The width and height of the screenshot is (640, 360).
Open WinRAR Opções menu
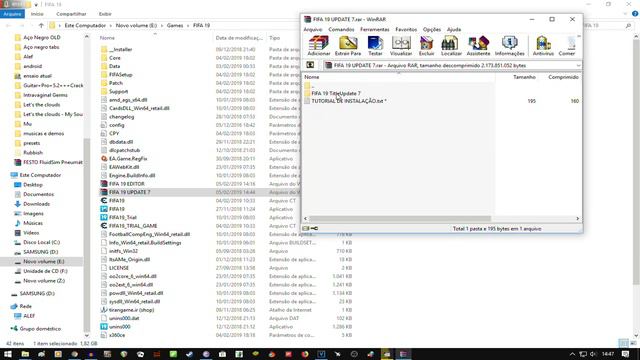(x=432, y=29)
